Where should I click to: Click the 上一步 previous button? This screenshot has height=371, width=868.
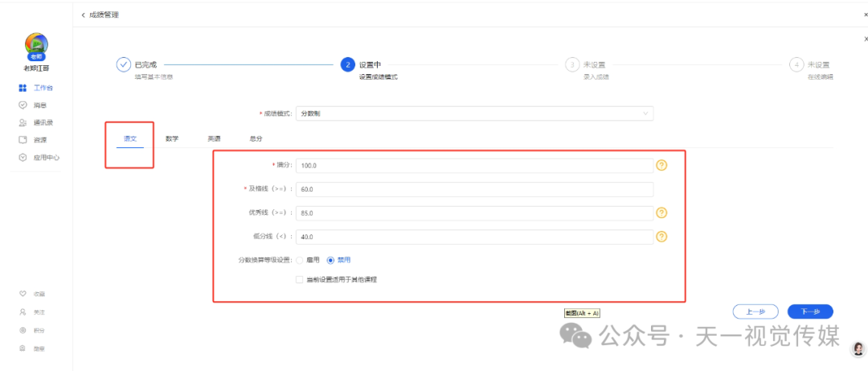point(755,311)
